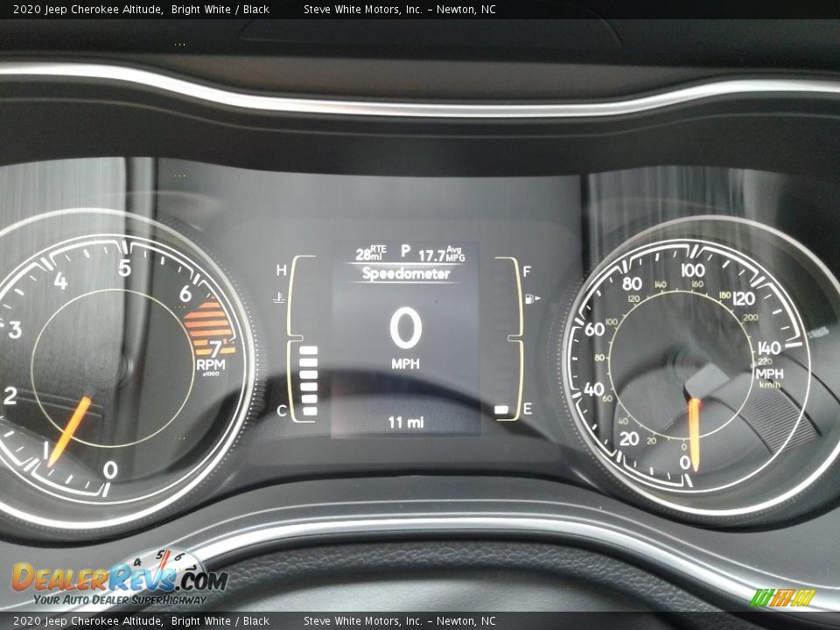Toggle the H marker on the temperature gauge
The image size is (840, 630).
coord(281,269)
